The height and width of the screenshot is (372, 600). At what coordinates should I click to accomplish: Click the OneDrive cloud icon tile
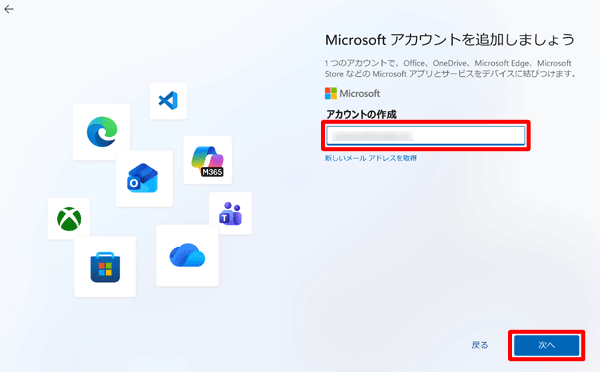[187, 255]
